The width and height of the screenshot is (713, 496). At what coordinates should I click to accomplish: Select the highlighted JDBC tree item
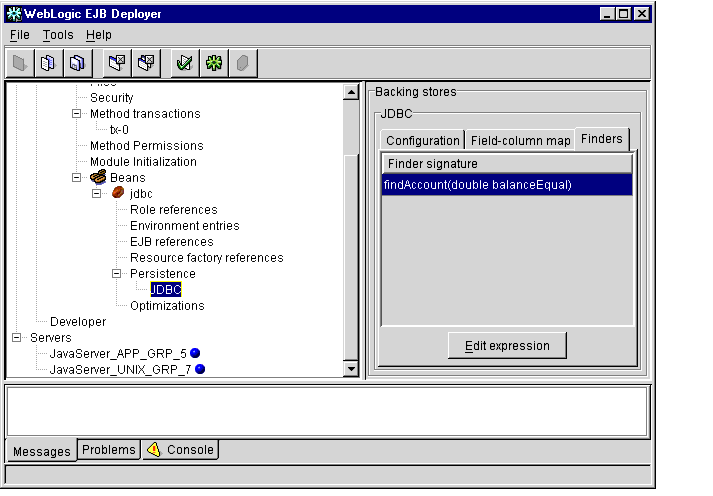pos(166,290)
